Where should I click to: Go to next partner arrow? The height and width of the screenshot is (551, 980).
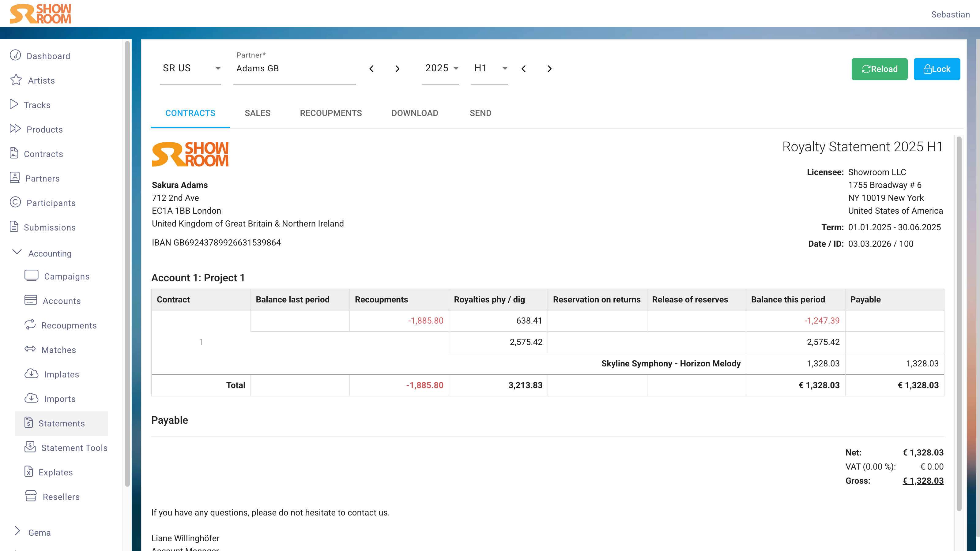[397, 69]
